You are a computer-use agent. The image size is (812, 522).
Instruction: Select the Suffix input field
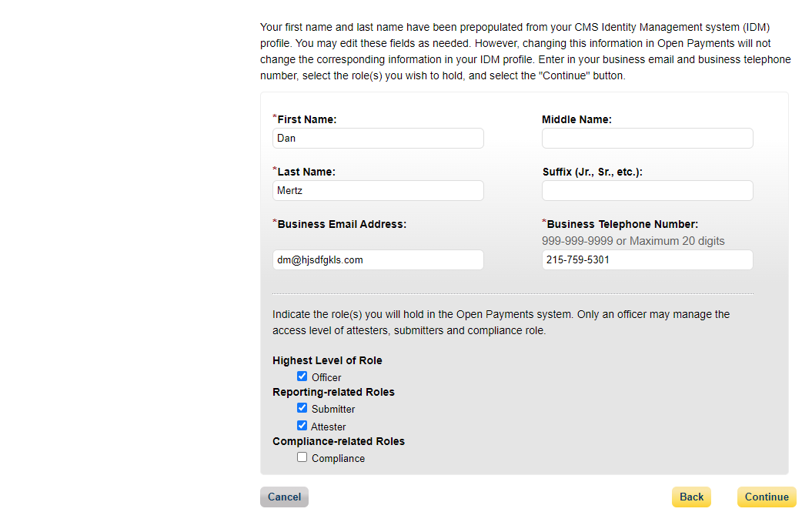coord(647,191)
